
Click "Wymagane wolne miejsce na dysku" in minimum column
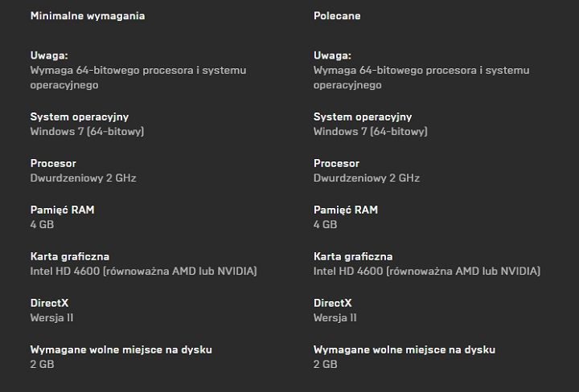pyautogui.click(x=121, y=349)
